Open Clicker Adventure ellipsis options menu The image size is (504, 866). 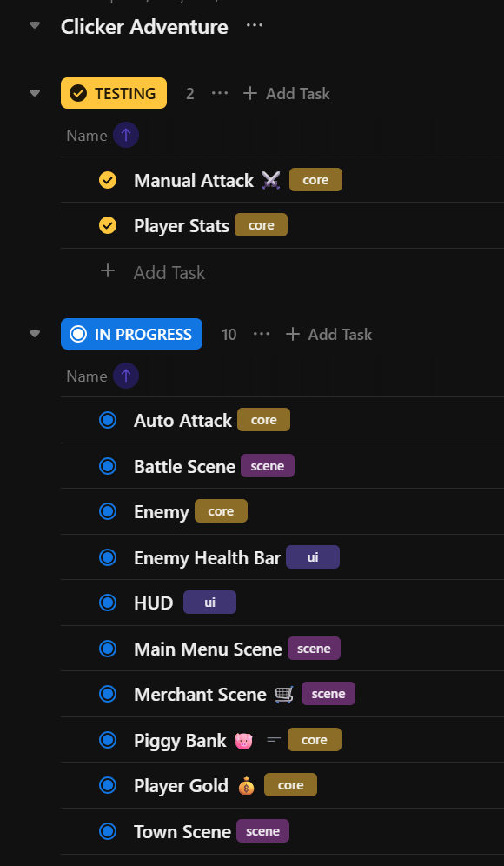pyautogui.click(x=255, y=25)
